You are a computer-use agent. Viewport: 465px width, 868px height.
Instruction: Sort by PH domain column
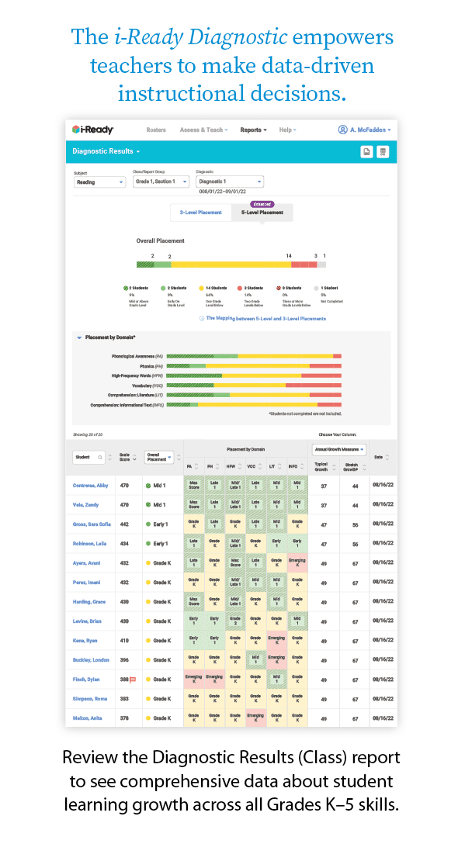[x=219, y=467]
